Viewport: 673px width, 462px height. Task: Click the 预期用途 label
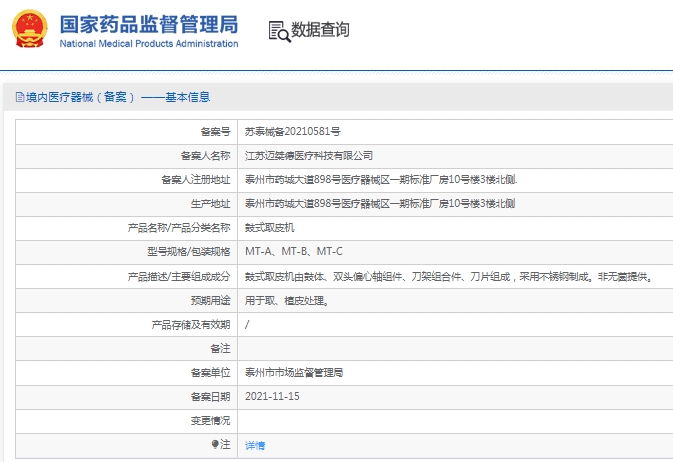[x=210, y=301]
